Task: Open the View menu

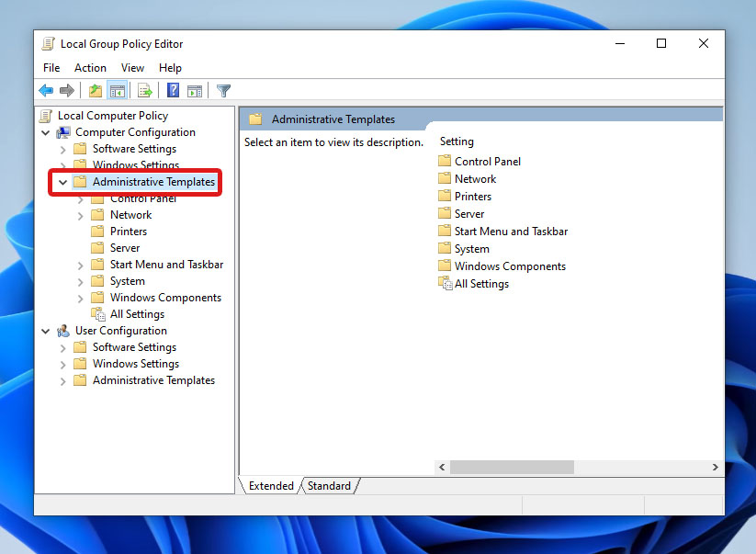Action: pos(132,68)
